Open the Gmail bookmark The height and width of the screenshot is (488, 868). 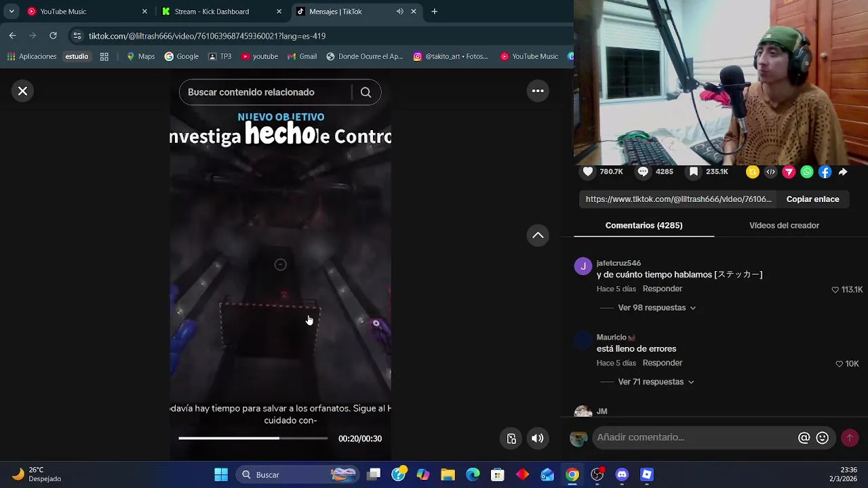(x=302, y=56)
